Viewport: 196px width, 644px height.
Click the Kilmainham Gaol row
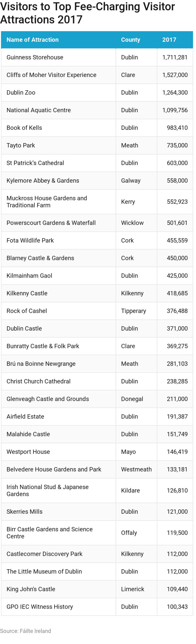click(29, 276)
